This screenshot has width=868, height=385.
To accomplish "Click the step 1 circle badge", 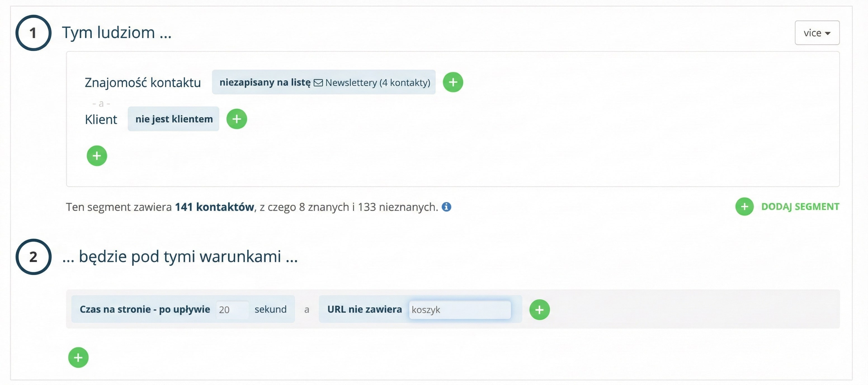I will [x=33, y=33].
